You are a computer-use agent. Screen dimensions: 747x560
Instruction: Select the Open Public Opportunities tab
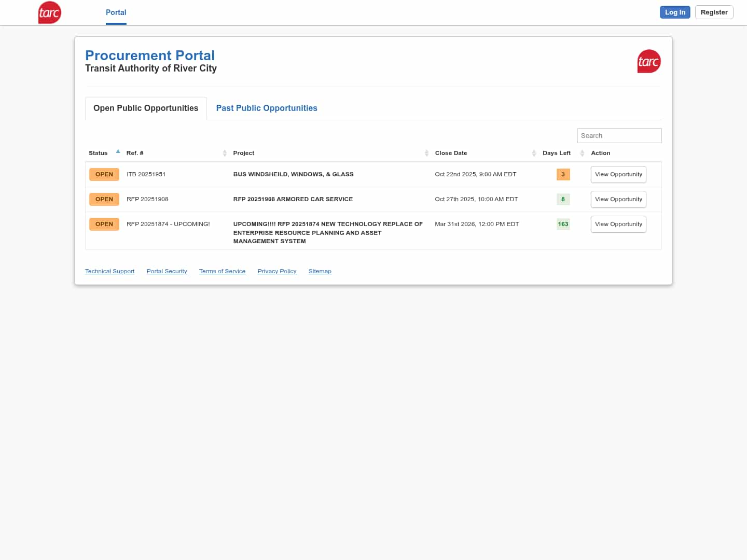point(146,108)
